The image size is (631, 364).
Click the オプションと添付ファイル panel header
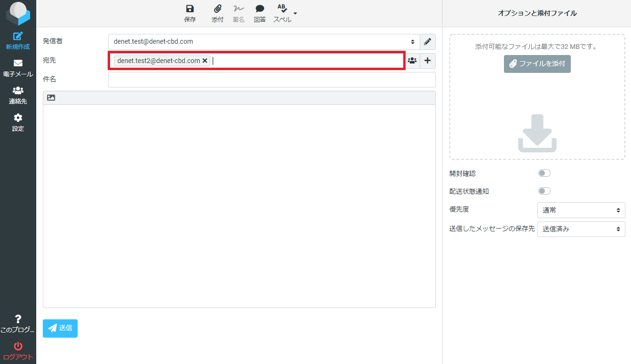coord(537,13)
